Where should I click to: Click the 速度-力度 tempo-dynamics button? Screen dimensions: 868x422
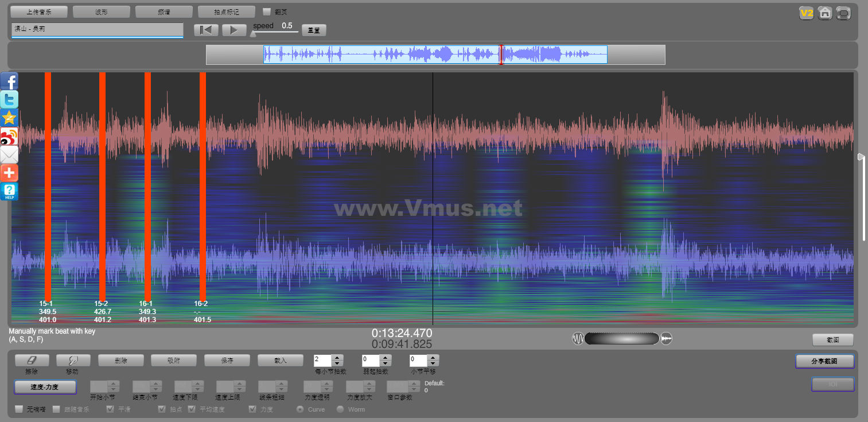pos(45,387)
